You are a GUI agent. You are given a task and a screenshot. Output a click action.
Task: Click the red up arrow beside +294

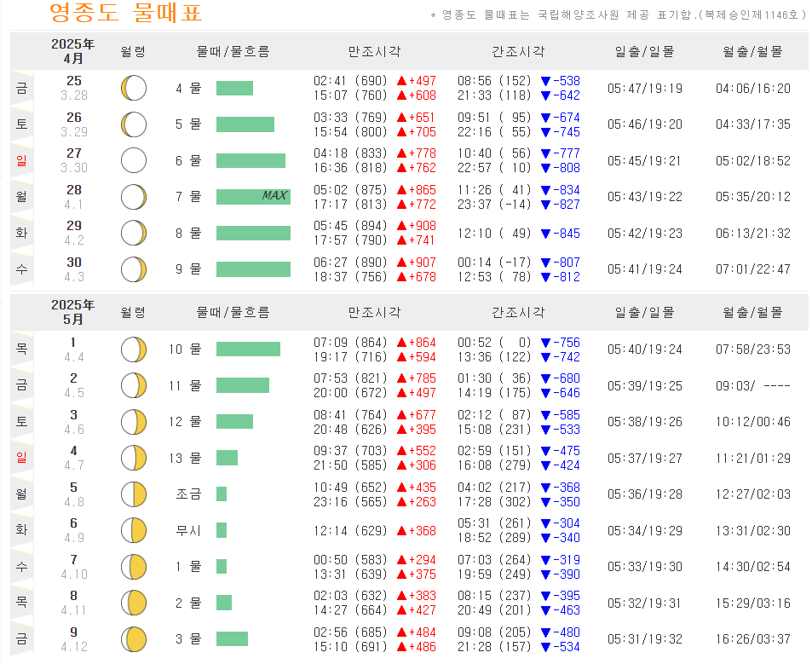402,560
